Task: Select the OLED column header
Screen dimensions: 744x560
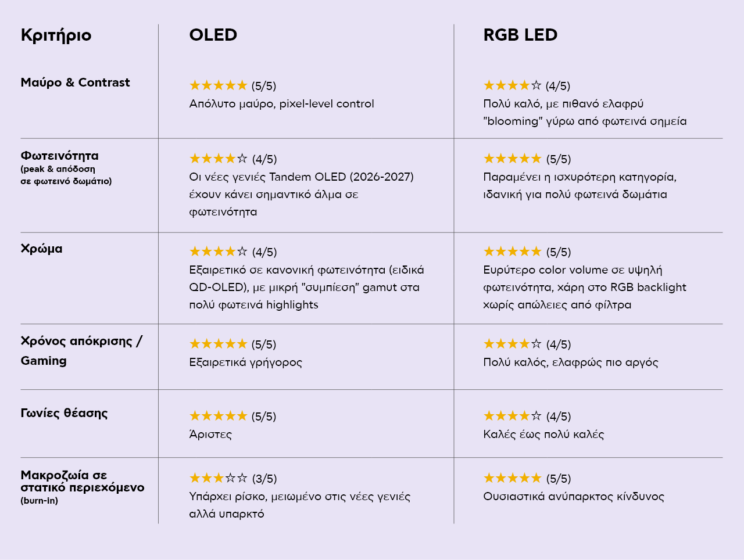Action: [x=213, y=35]
